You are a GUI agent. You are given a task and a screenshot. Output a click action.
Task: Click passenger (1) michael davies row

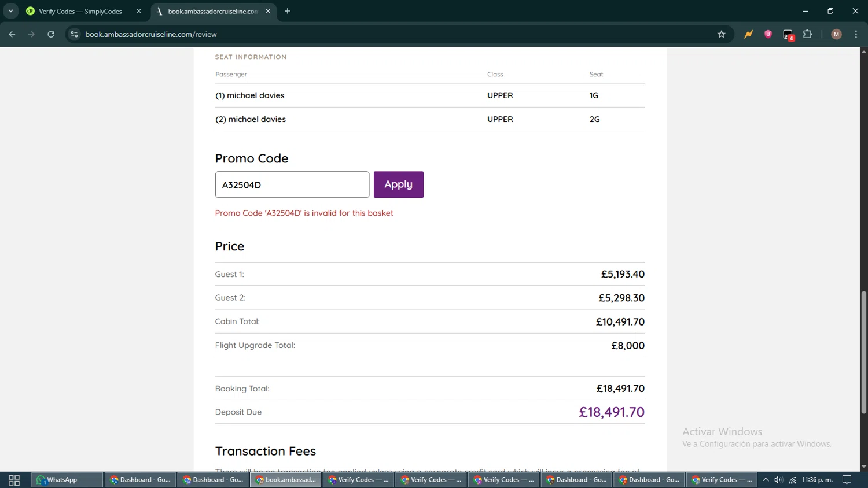(430, 95)
